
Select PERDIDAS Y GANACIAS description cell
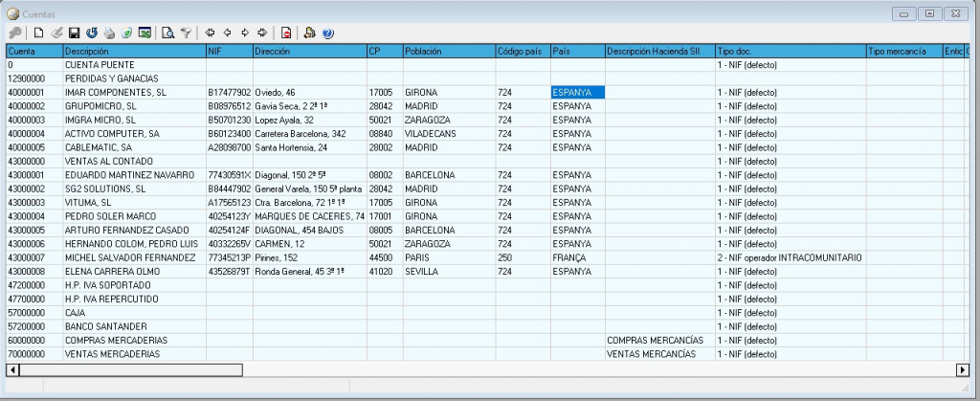134,78
